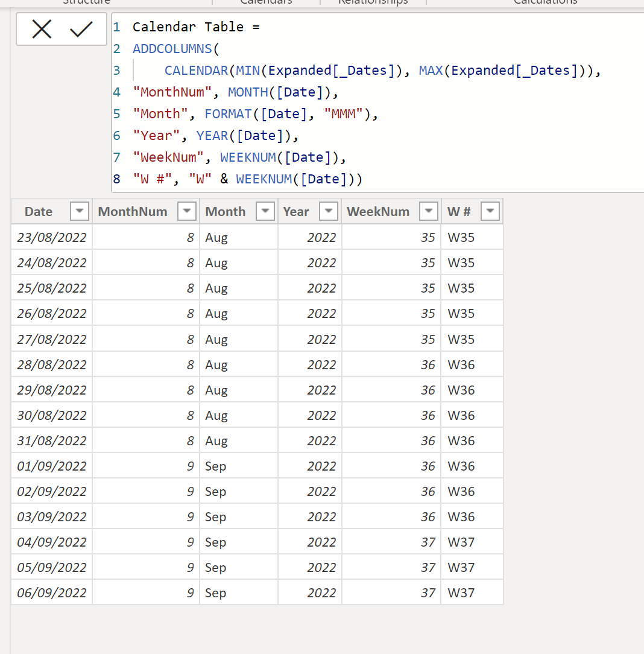
Task: Click the date cell 05/09/2022
Action: (52, 568)
